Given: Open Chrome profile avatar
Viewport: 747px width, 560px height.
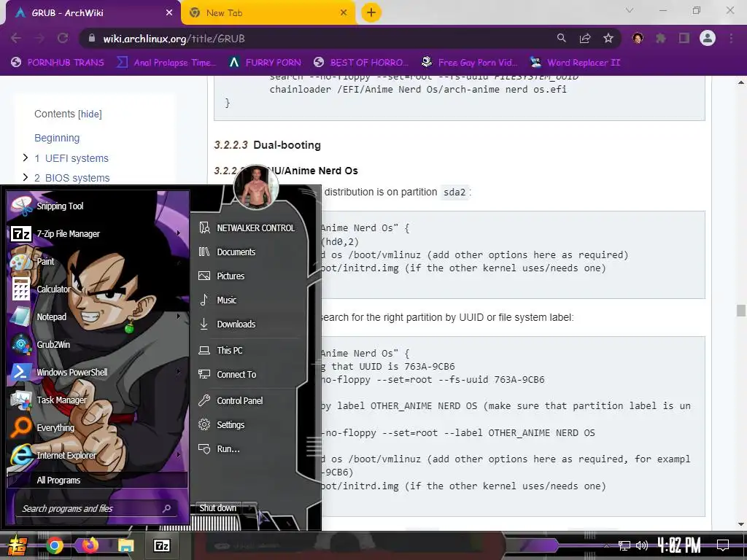Looking at the screenshot, I should point(708,38).
